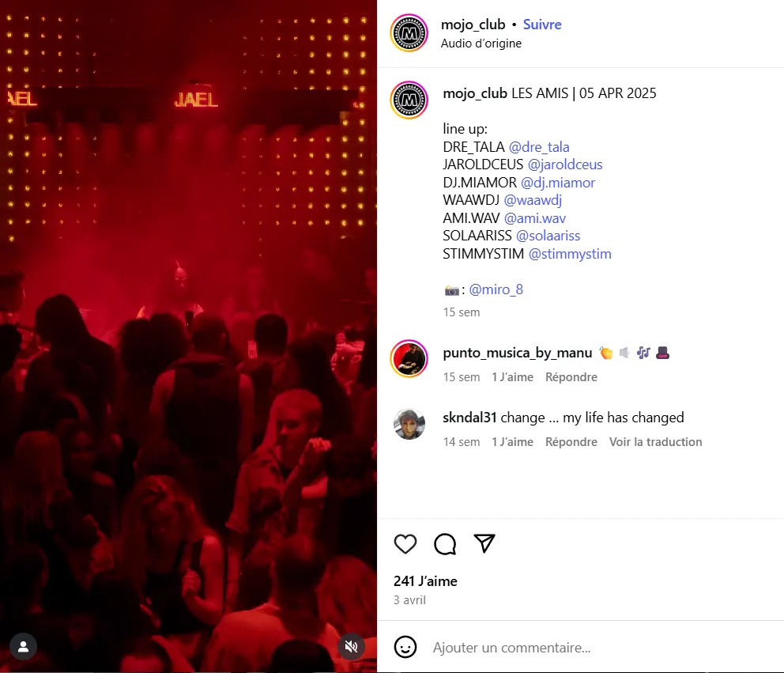
Task: Share the post via paper plane icon
Action: pos(484,543)
